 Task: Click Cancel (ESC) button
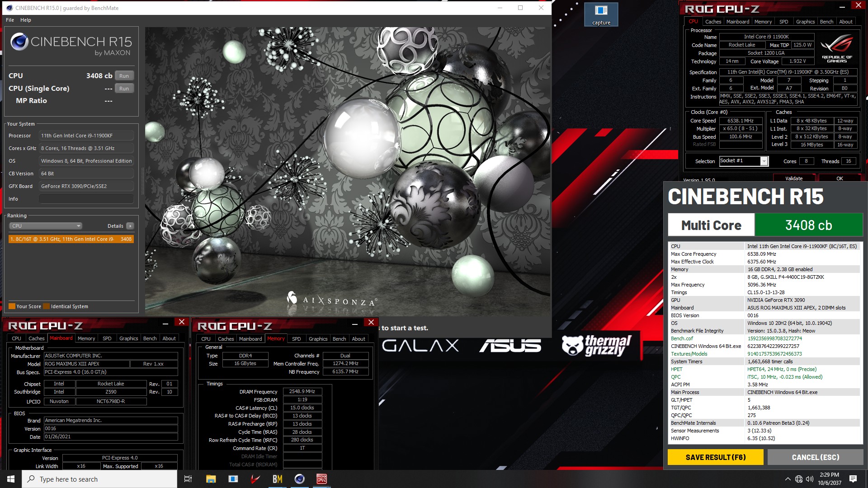(815, 457)
